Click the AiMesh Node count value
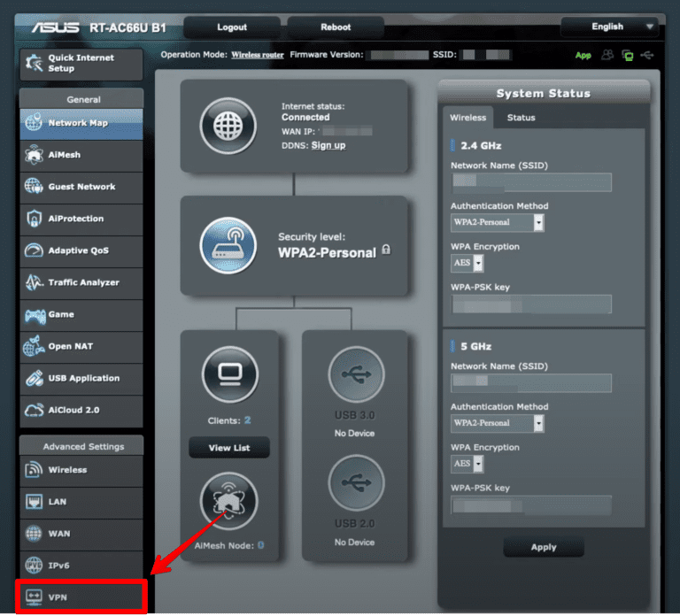Image resolution: width=680 pixels, height=616 pixels. pyautogui.click(x=260, y=545)
